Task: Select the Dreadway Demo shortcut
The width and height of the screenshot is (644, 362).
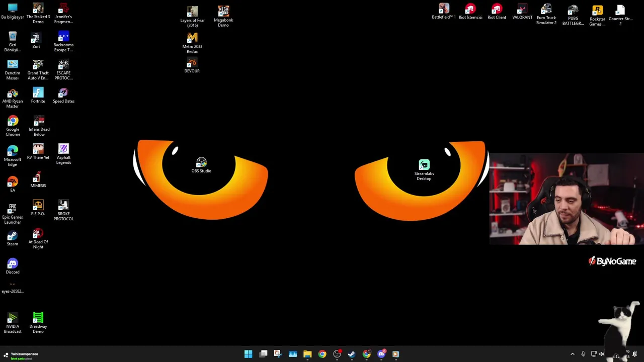Action: (x=38, y=323)
